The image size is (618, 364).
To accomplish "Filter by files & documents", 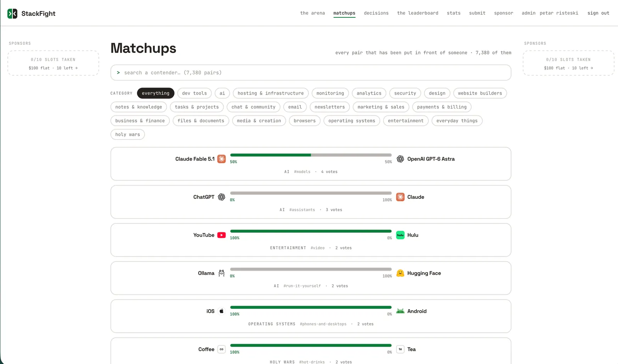I will pos(201,121).
